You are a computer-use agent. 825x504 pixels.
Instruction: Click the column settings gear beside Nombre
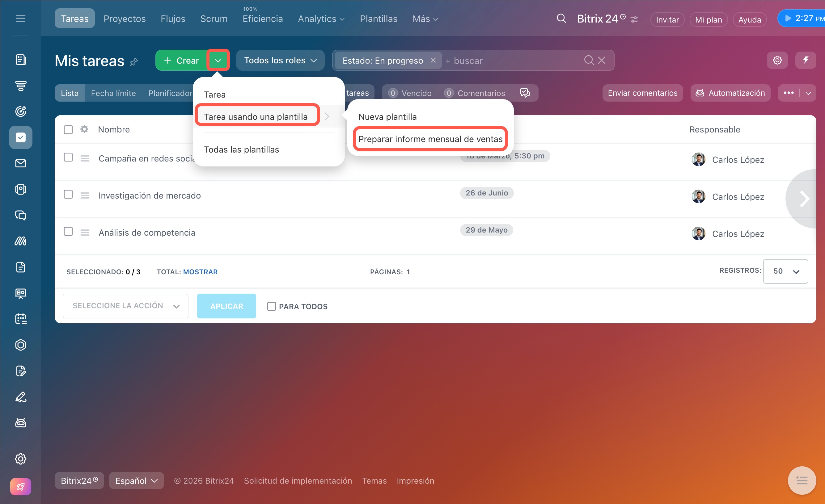coord(84,129)
